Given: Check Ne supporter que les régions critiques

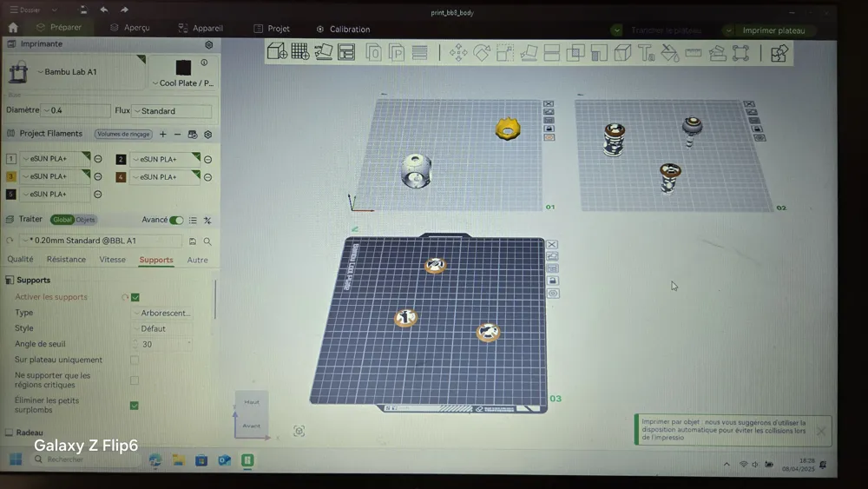Looking at the screenshot, I should point(135,380).
